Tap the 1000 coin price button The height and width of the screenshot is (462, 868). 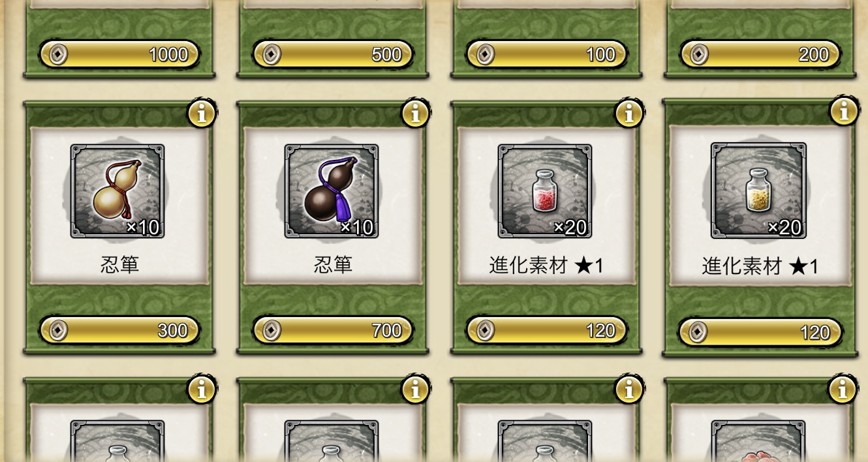[x=119, y=54]
